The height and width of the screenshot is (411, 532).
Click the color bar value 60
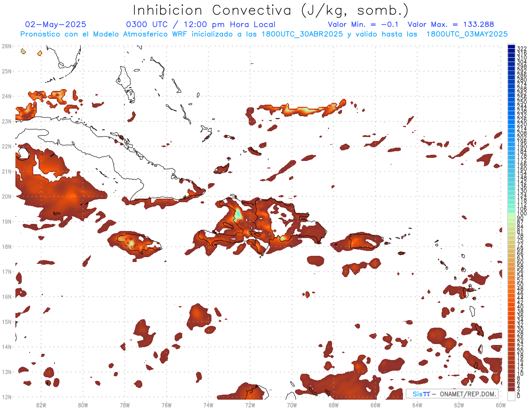tap(520, 262)
